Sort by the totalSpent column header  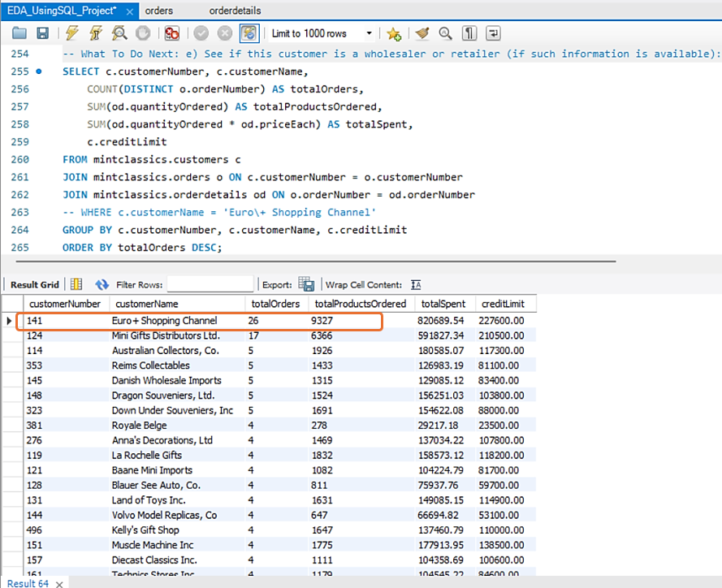click(445, 304)
